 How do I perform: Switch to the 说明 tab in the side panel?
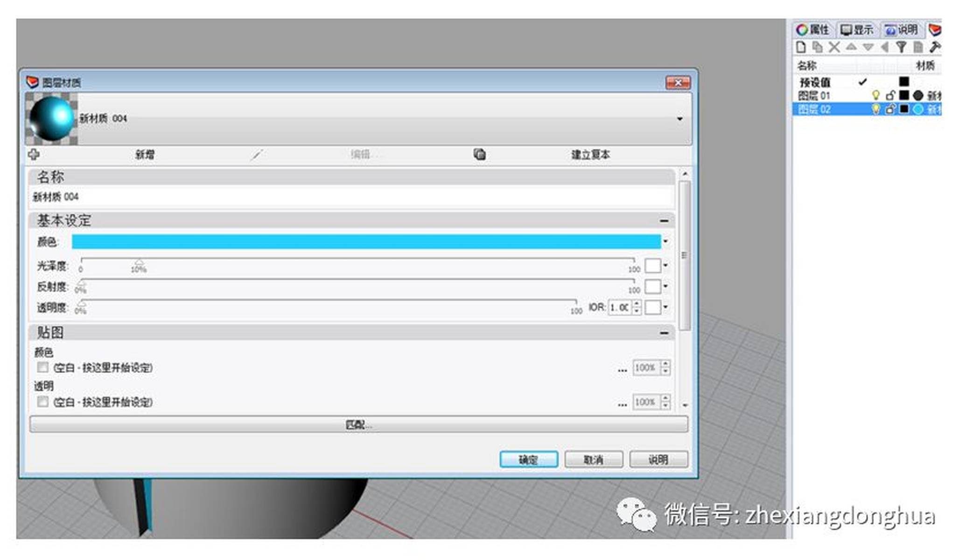(902, 30)
